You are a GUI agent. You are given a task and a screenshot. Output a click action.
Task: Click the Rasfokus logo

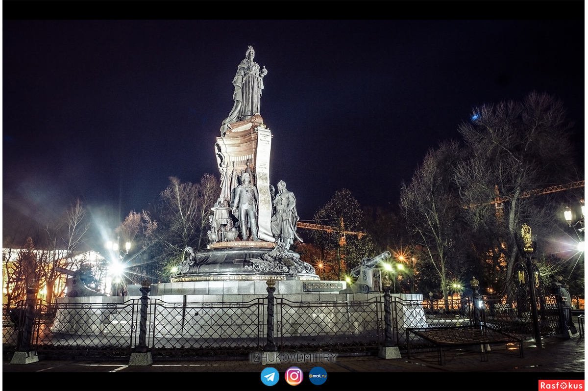coord(561,385)
